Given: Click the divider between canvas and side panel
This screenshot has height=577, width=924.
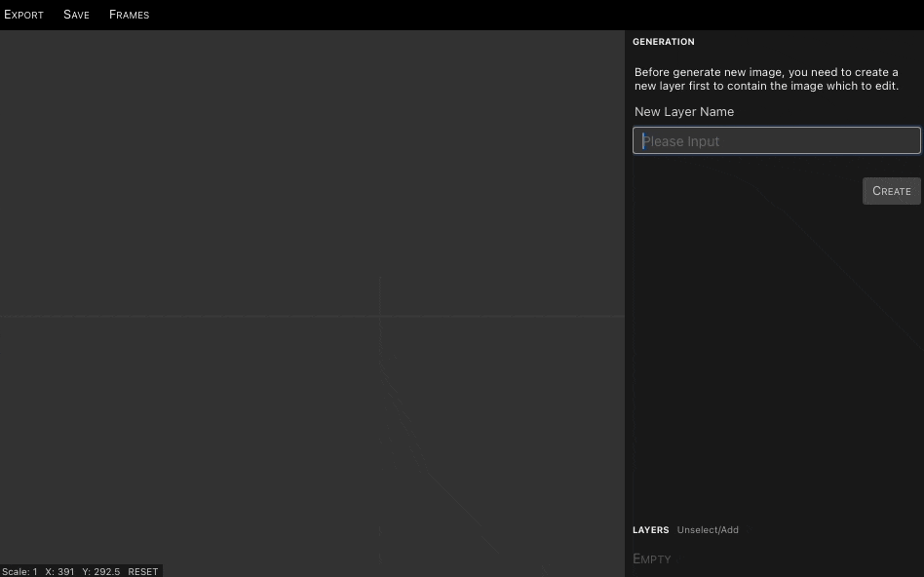Looking at the screenshot, I should tap(625, 292).
